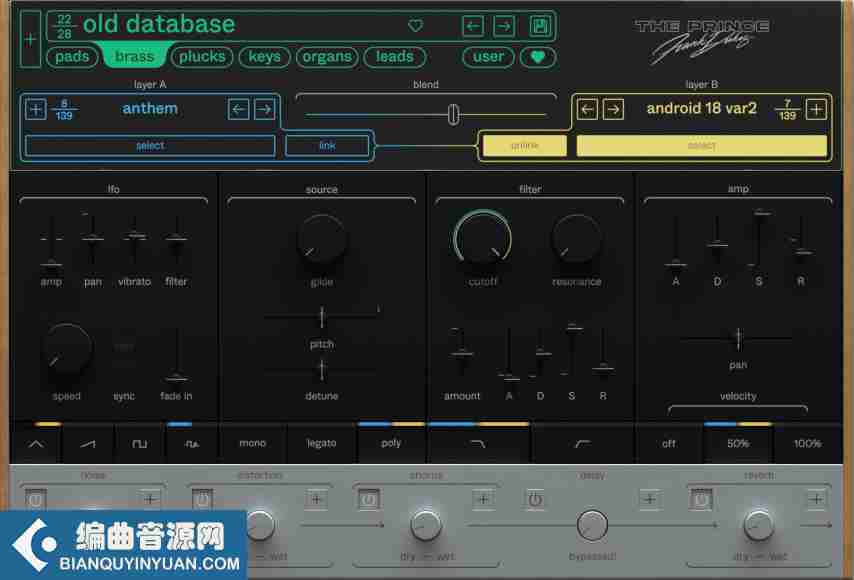Screen dimensions: 854x580
Task: Go to next layer A sound
Action: click(265, 109)
